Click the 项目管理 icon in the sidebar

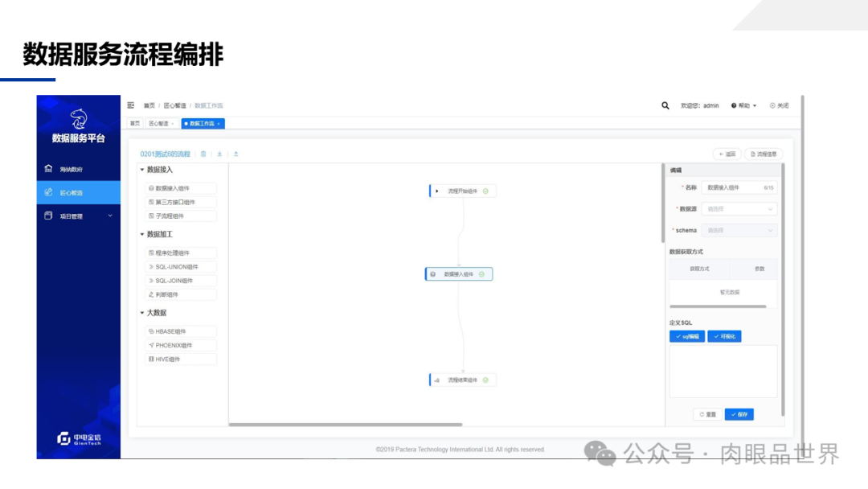(x=49, y=216)
